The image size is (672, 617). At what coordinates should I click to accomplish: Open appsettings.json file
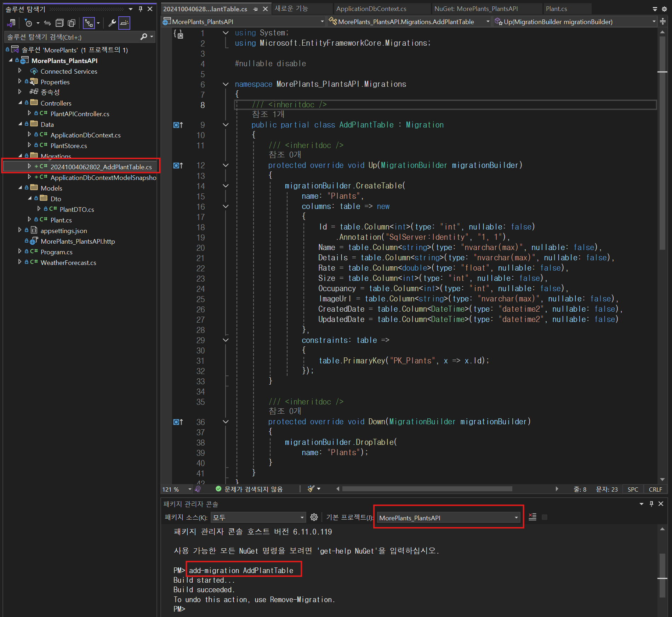[x=64, y=231]
